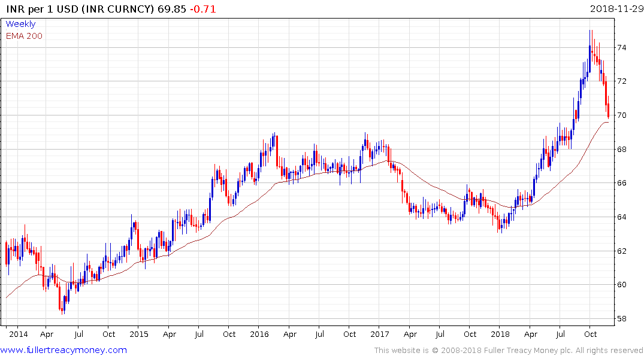The width and height of the screenshot is (644, 359).
Task: Select the chart title 'INR per 1 USD (INR CURNCY)'
Action: 80,9
